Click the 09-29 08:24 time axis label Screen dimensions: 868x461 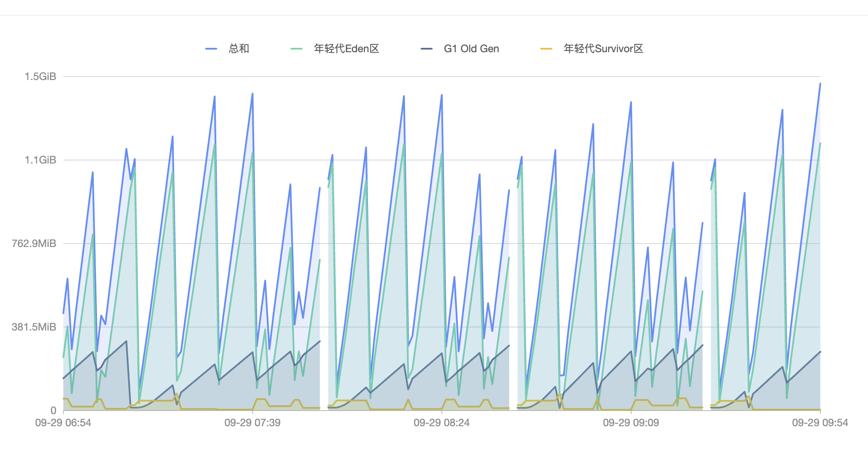(x=441, y=423)
